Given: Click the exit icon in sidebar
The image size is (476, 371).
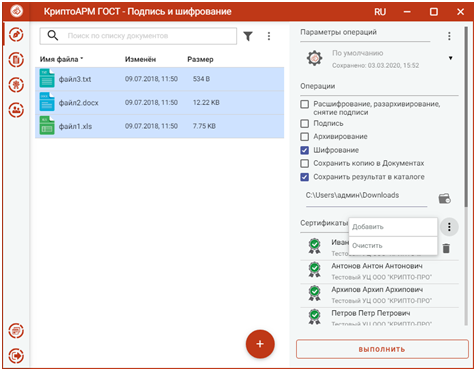Looking at the screenshot, I should pos(16,356).
